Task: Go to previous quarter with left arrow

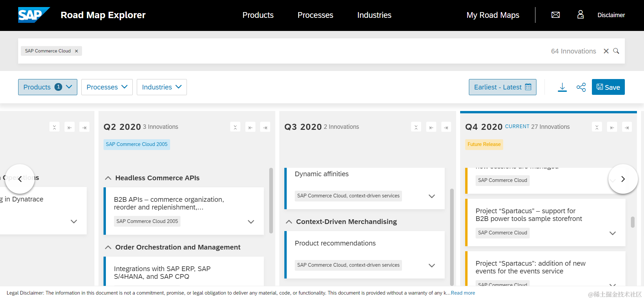Action: coord(20,179)
